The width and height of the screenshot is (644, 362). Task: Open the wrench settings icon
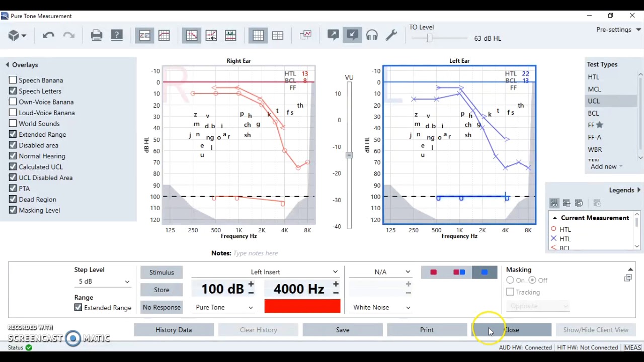tap(391, 36)
